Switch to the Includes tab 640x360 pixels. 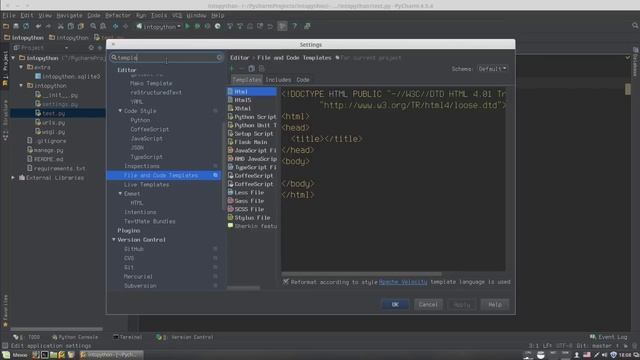click(x=278, y=80)
